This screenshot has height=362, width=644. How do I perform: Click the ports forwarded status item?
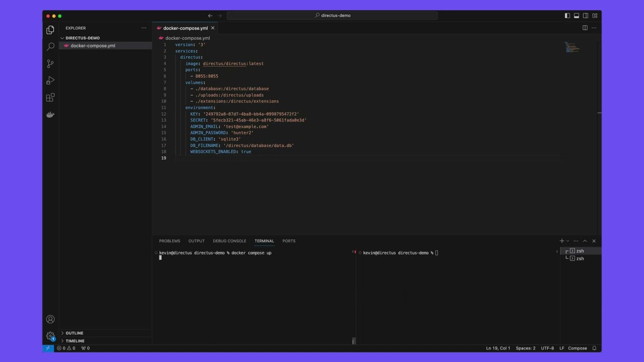[86, 348]
